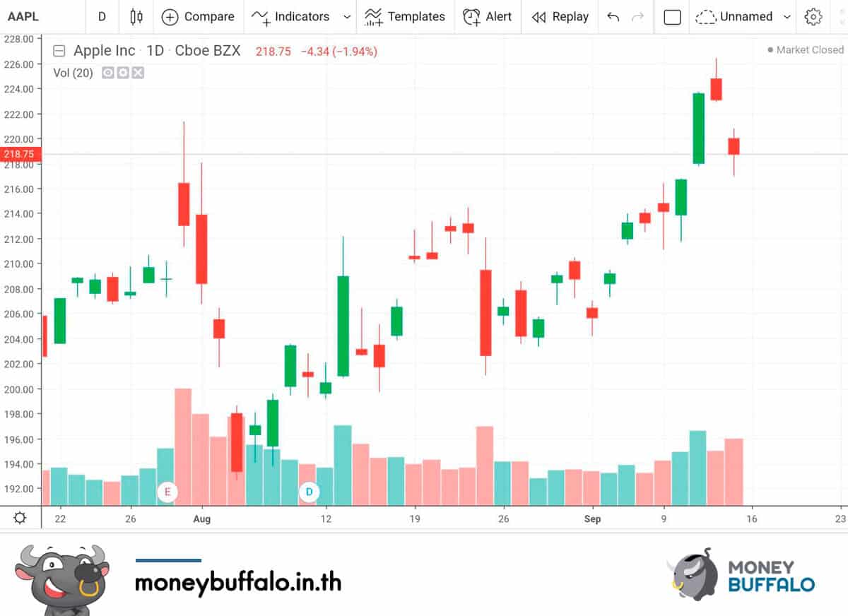Click the Compare plus icon

tap(170, 17)
